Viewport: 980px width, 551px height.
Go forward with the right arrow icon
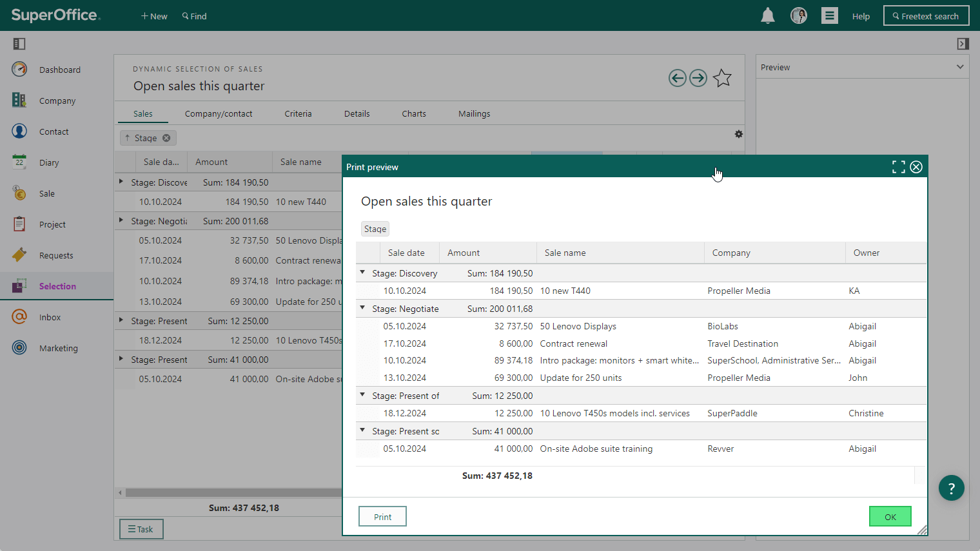(x=698, y=78)
